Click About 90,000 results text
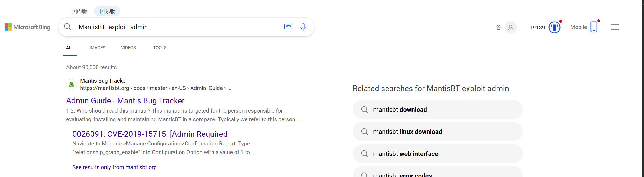644x177 pixels. (x=91, y=67)
